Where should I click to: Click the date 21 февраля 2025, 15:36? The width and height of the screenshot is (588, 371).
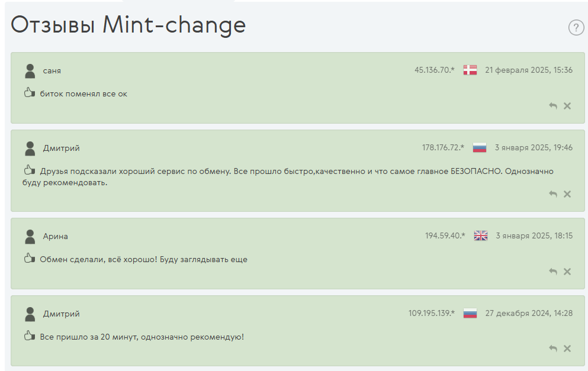(529, 70)
